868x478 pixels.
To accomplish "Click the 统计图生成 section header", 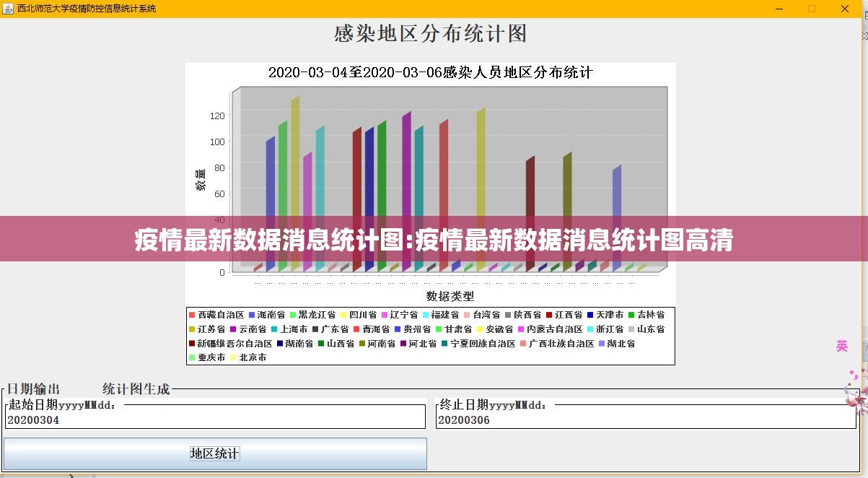I will 136,388.
